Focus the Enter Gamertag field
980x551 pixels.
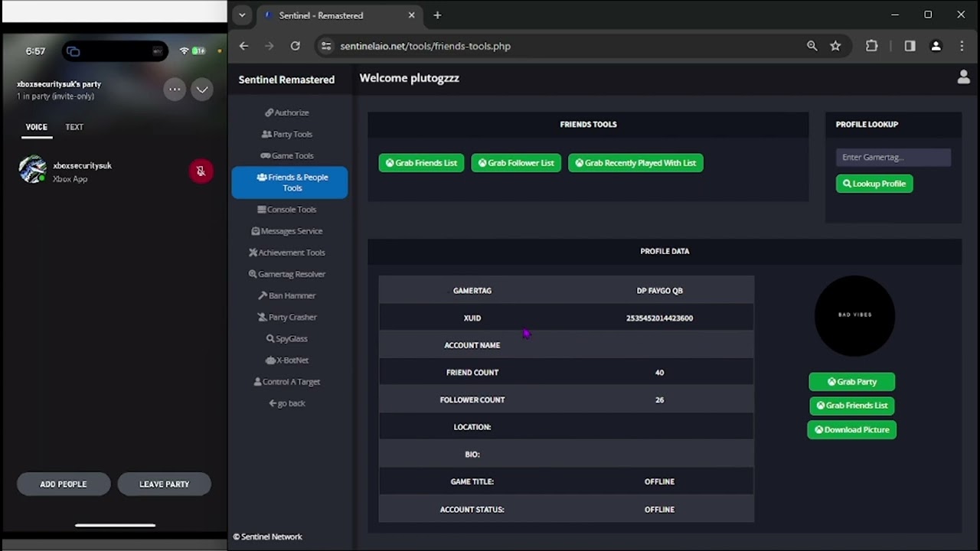coord(893,157)
